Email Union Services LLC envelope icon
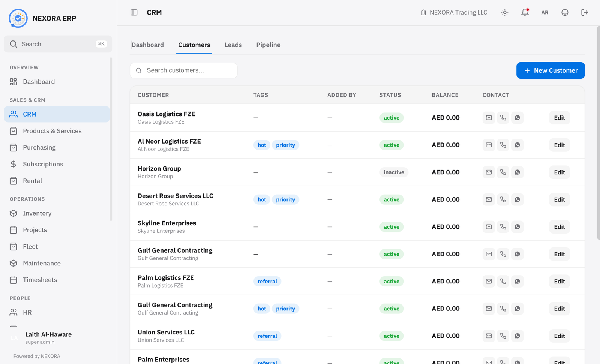Viewport: 600px width, 364px height. (489, 336)
